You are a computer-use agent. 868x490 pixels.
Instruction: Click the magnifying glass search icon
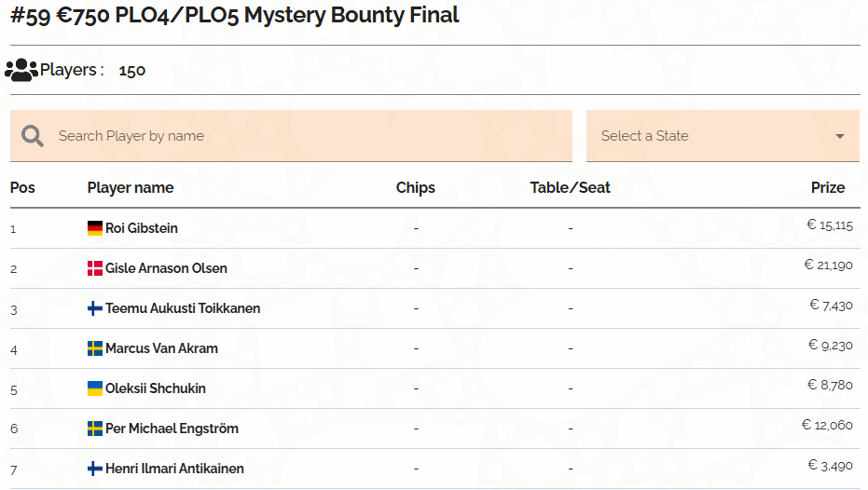click(32, 136)
